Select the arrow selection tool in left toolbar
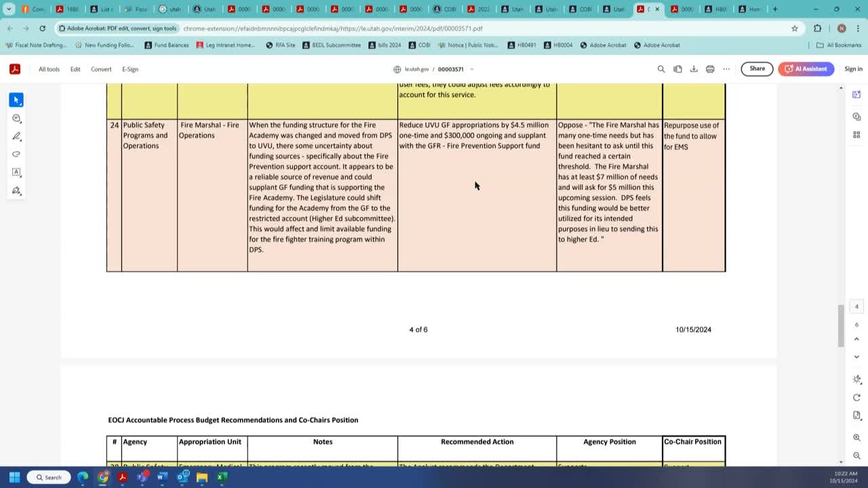868x488 pixels. pos(16,100)
